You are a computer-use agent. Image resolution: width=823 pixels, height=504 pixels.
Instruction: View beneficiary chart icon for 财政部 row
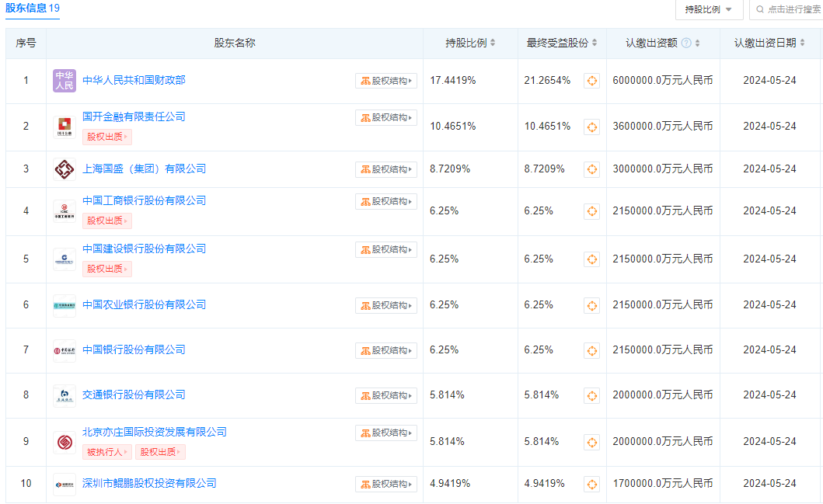pos(592,81)
